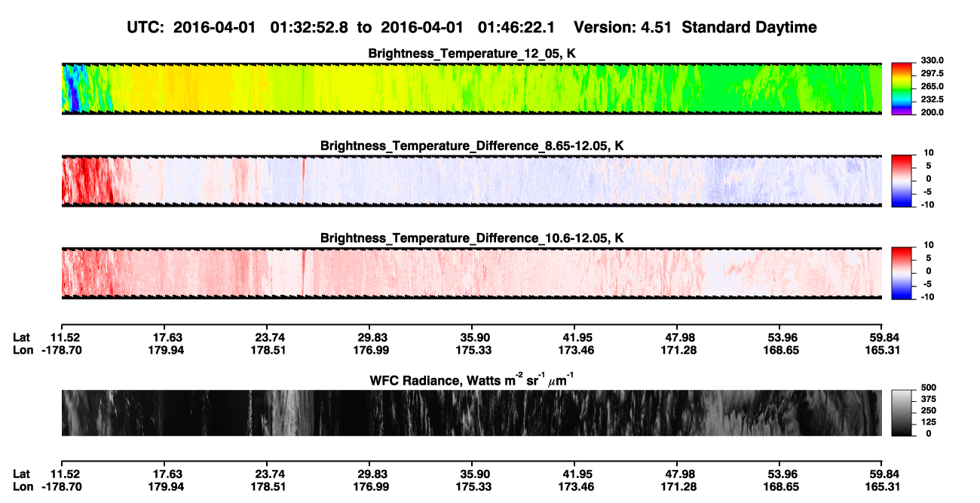Click the 'Lon' axis label below the WFC panel

click(23, 486)
